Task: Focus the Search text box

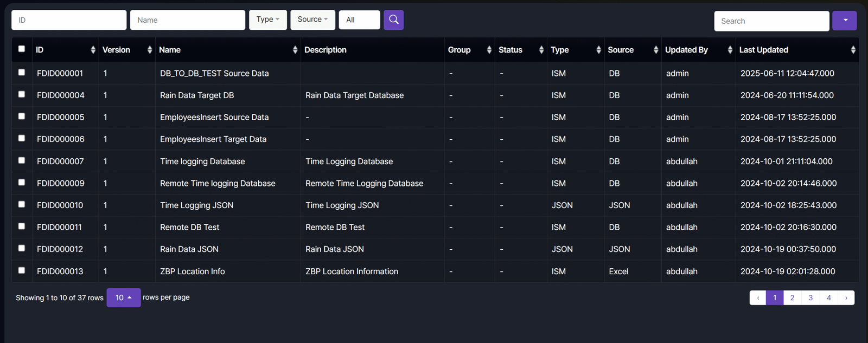Action: coord(771,21)
